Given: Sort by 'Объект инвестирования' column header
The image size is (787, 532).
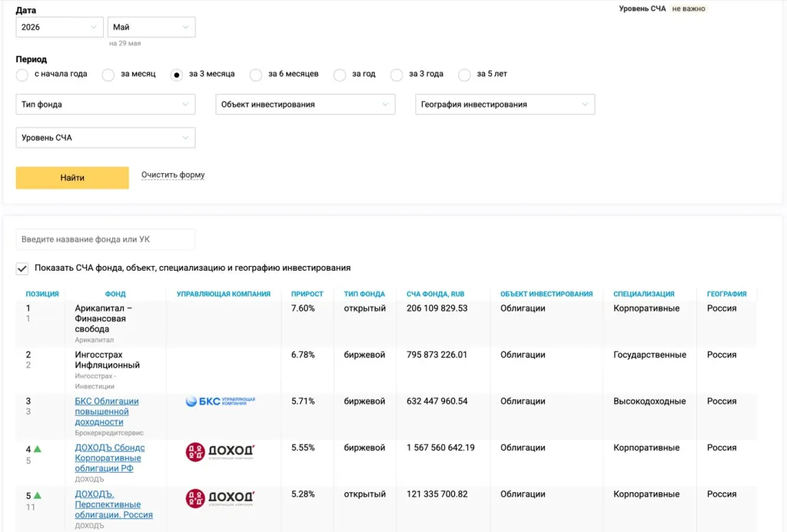Looking at the screenshot, I should (x=546, y=294).
